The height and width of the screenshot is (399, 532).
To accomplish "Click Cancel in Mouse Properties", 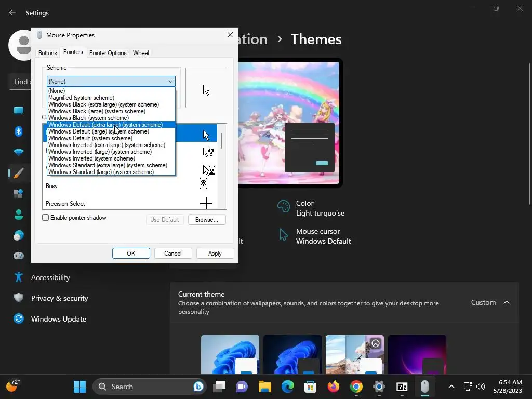I will 173,254.
